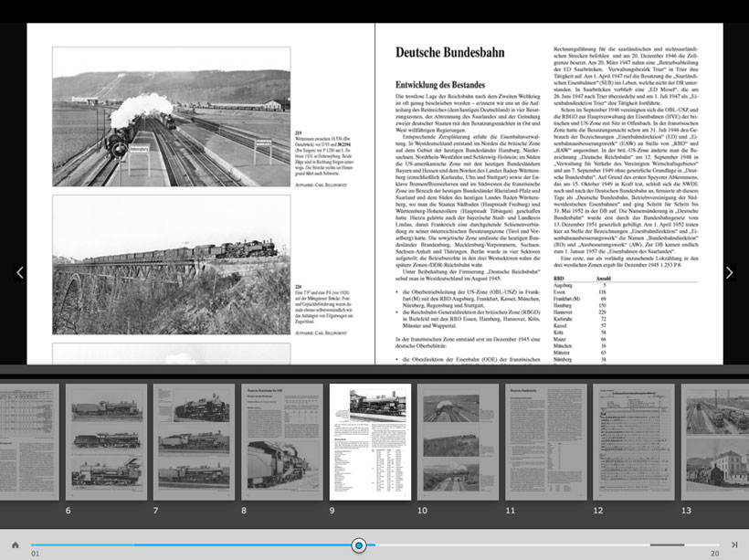The height and width of the screenshot is (560, 749).
Task: Click the steam train station photo 219
Action: (172, 117)
